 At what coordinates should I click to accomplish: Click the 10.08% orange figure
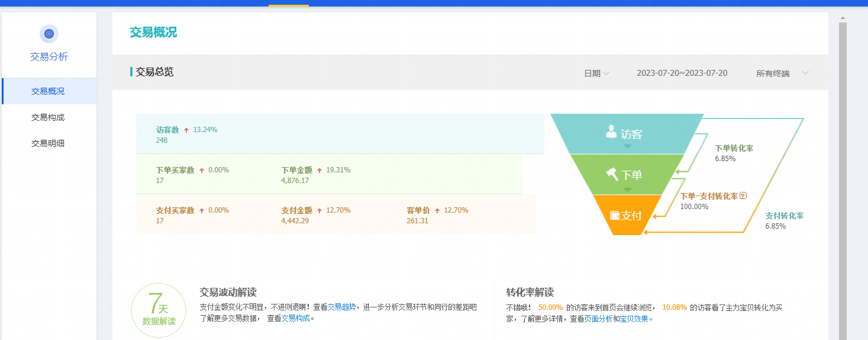[675, 307]
